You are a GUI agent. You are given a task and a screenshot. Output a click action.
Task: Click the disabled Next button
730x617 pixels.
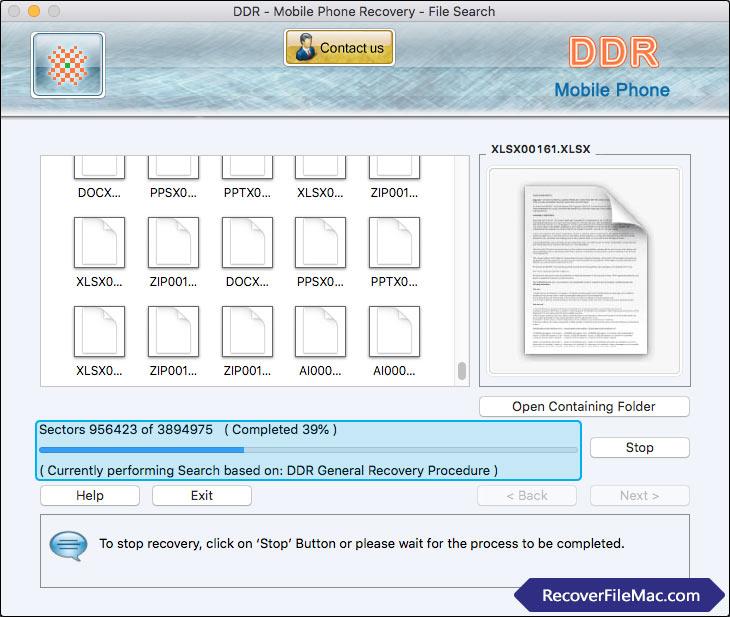pos(640,495)
